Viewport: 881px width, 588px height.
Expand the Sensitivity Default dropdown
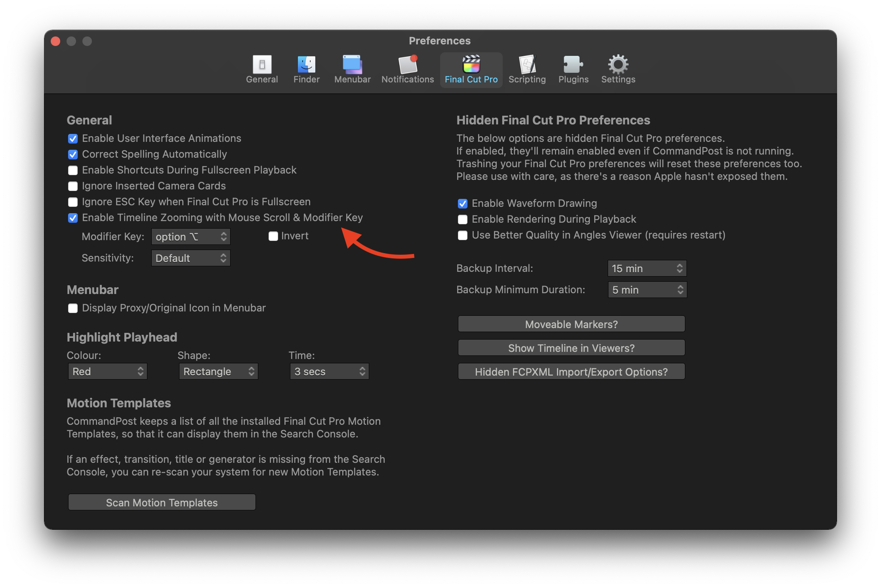point(191,258)
